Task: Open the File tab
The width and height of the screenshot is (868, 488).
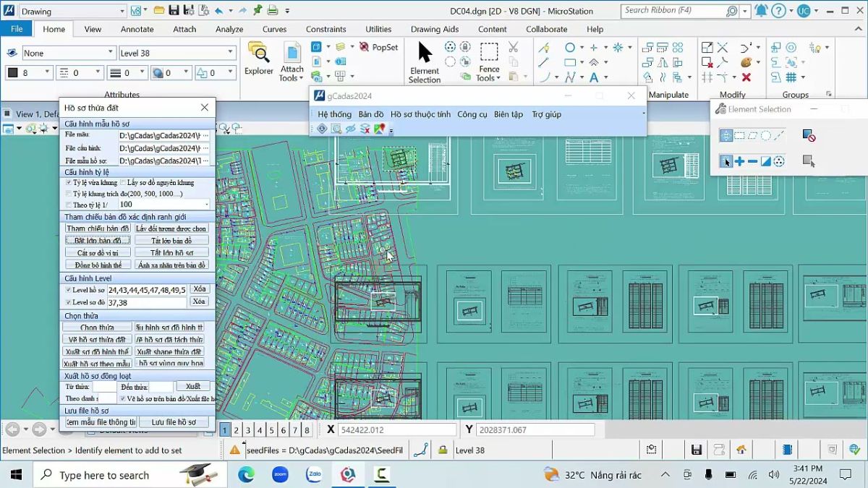Action: (16, 29)
